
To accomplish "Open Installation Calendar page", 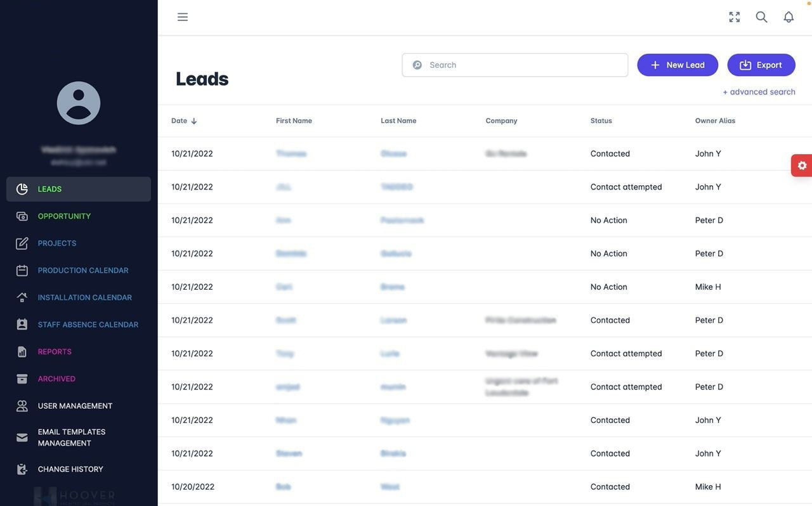I will (x=84, y=298).
